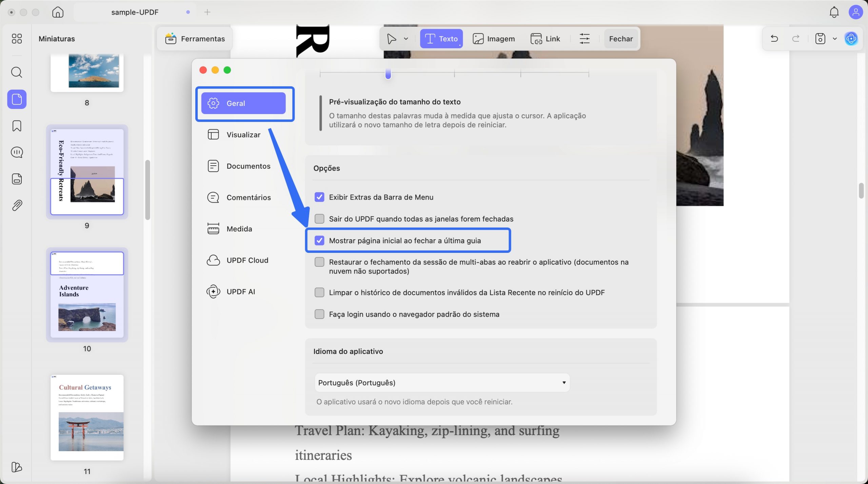Open the attachments paperclip icon
868x484 pixels.
click(17, 205)
